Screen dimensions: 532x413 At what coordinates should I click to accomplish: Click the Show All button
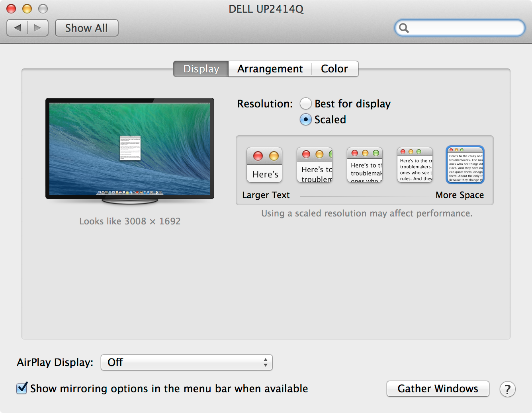(86, 28)
